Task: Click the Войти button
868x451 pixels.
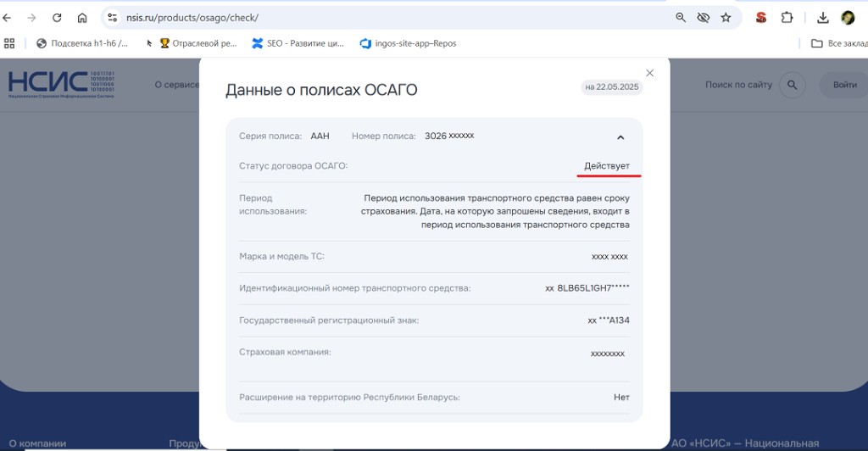Action: [x=844, y=85]
